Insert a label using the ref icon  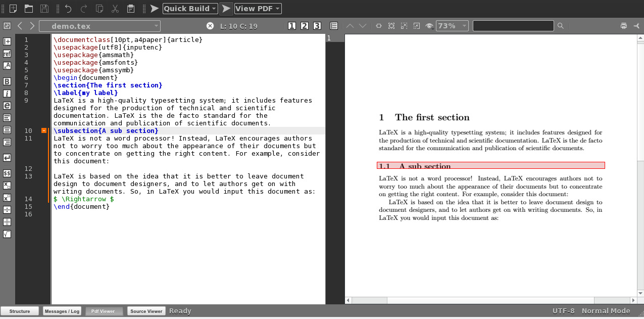click(7, 54)
